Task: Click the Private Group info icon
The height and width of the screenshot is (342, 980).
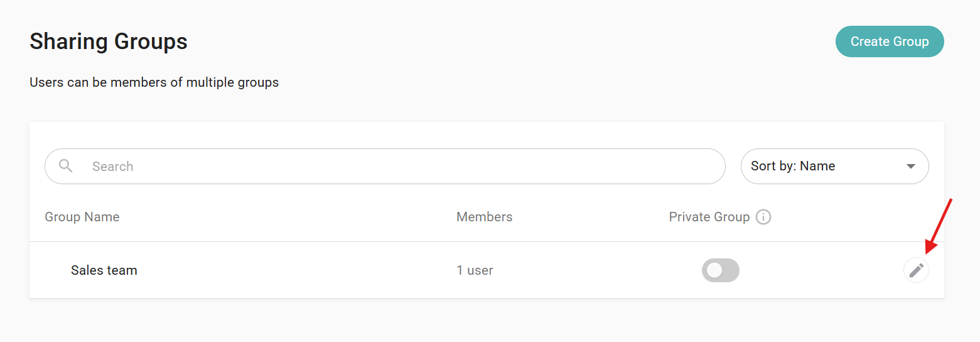Action: click(x=763, y=217)
